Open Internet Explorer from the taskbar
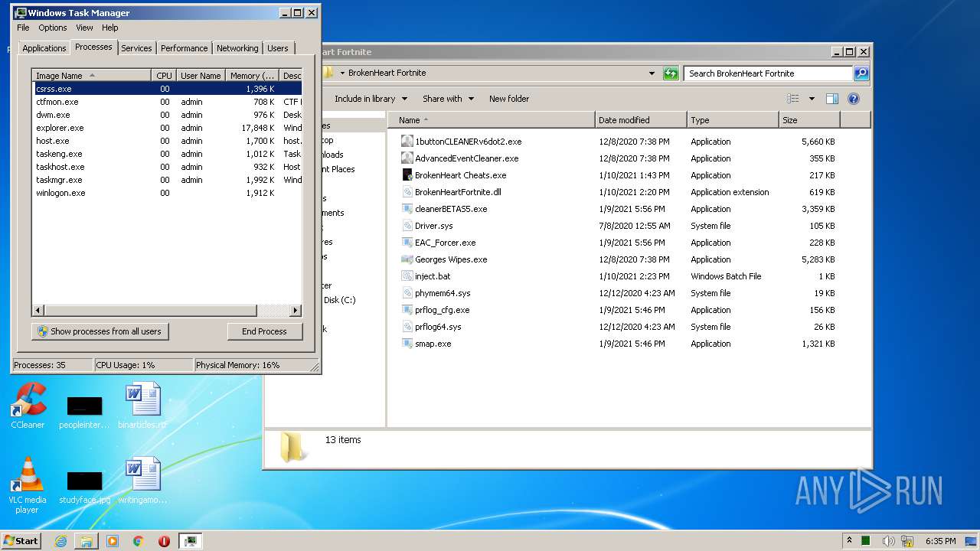The width and height of the screenshot is (980, 551). pyautogui.click(x=60, y=541)
